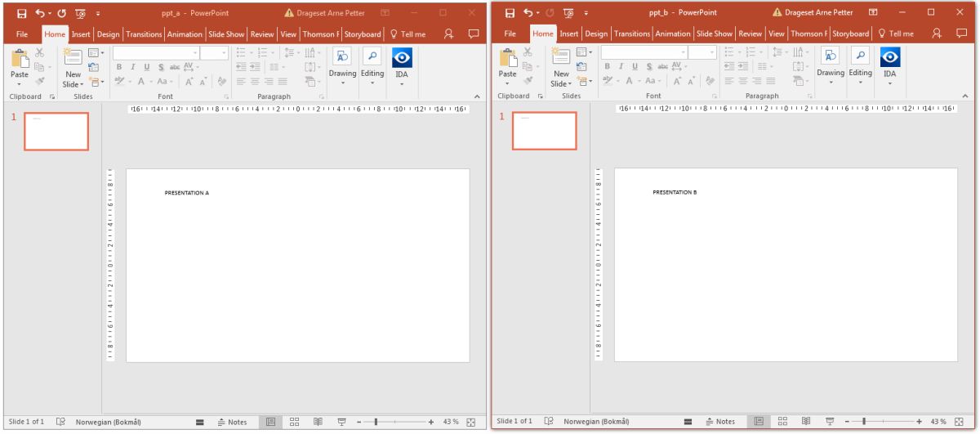This screenshot has width=980, height=434.
Task: Start slideshow from beginning in ppt_b toolbar
Action: click(x=567, y=13)
